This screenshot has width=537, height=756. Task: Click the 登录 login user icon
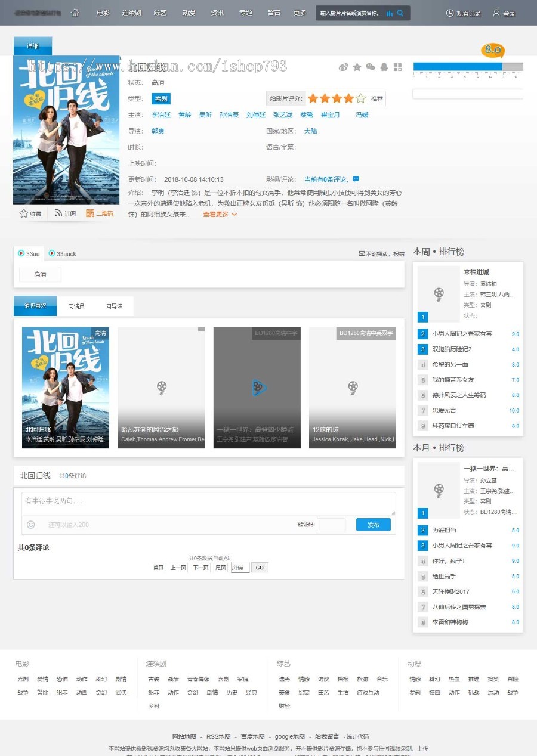point(496,13)
